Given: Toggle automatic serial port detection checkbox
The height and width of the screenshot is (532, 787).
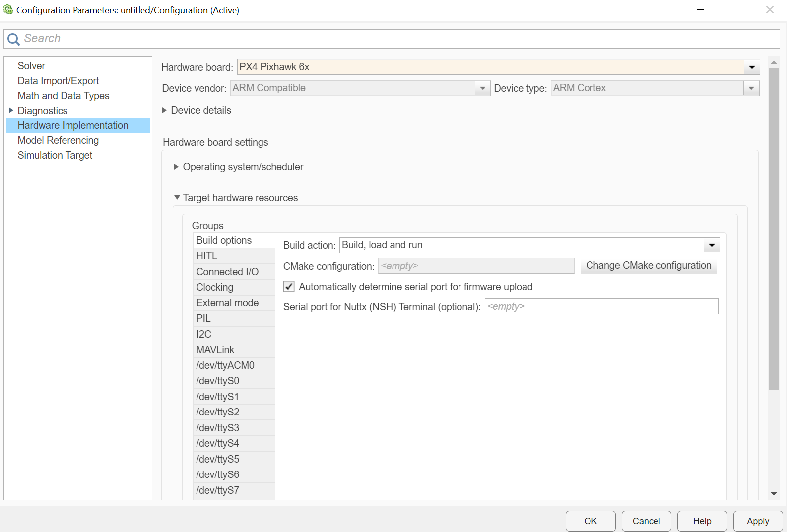Looking at the screenshot, I should [x=289, y=287].
